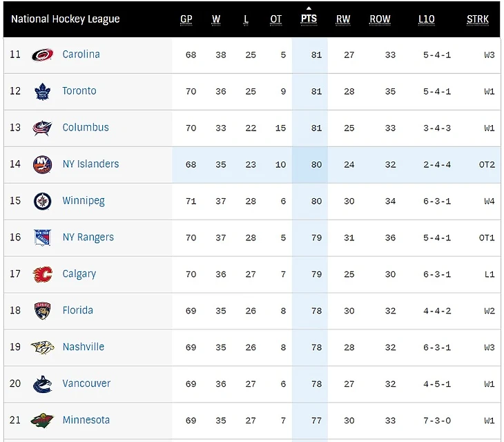Viewport: 504px width, 442px height.
Task: Sort table by ROW column header
Action: [x=380, y=19]
